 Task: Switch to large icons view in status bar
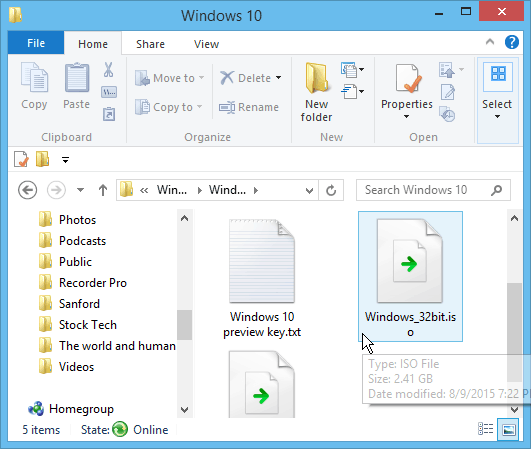[509, 429]
